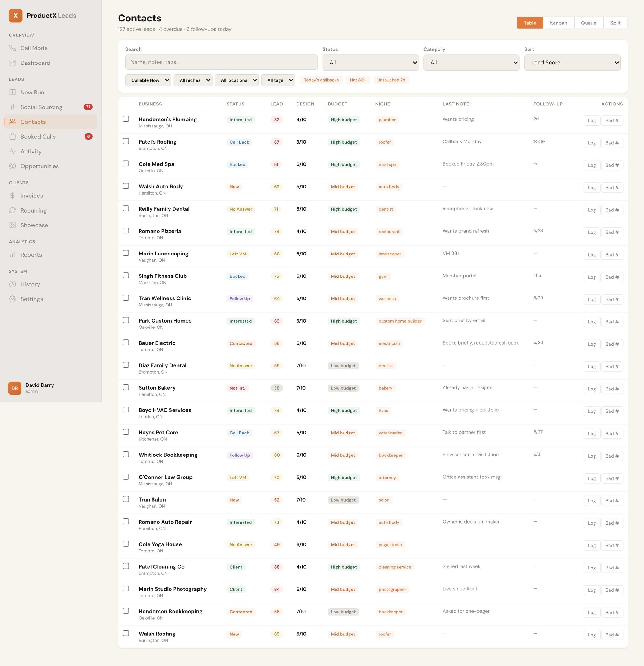Click the custom home builder niche tag
Image resolution: width=644 pixels, height=666 pixels.
click(x=400, y=321)
